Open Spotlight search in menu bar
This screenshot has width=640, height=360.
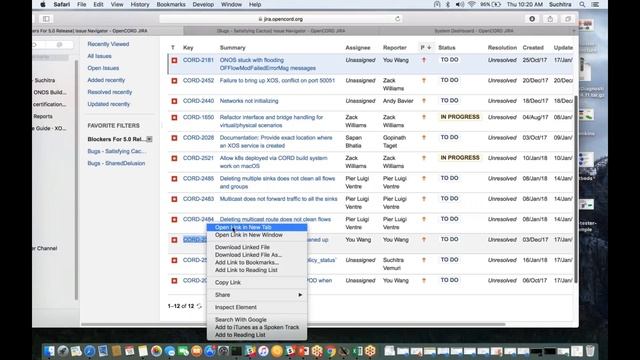click(x=582, y=4)
